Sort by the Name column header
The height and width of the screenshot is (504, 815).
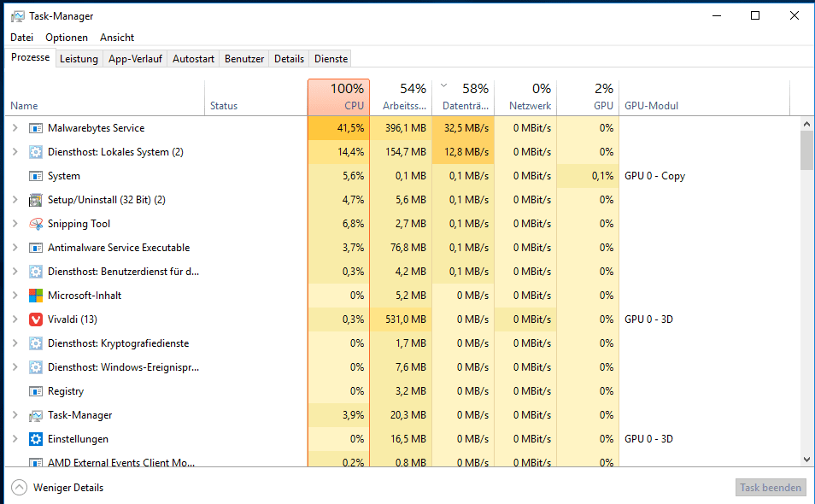click(104, 97)
